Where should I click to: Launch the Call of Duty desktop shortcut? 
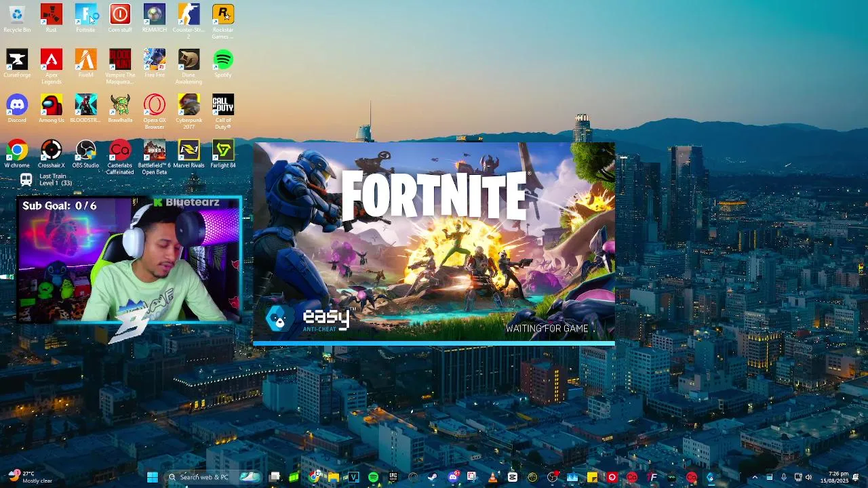223,111
